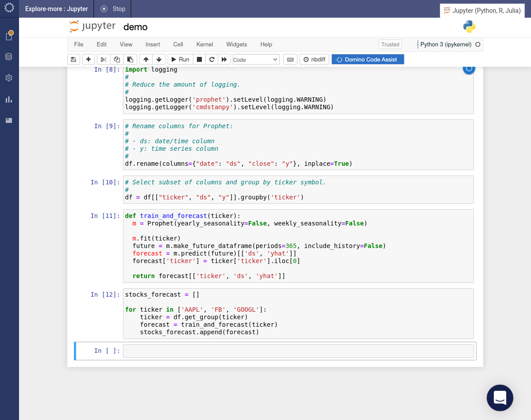Rename the notebook title demo

coord(135,27)
